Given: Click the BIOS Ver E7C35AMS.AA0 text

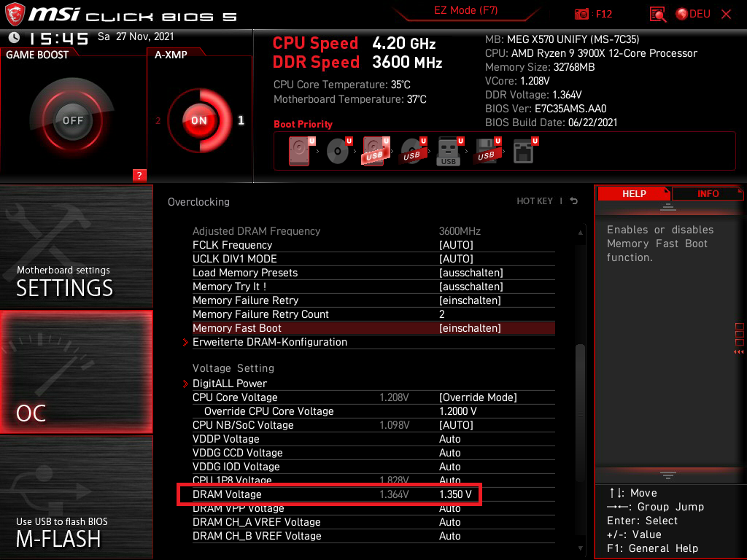Looking at the screenshot, I should tap(546, 109).
